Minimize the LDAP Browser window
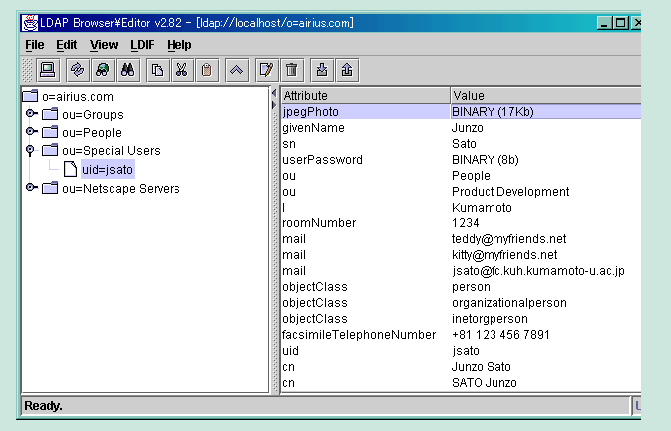The image size is (671, 431). point(604,23)
